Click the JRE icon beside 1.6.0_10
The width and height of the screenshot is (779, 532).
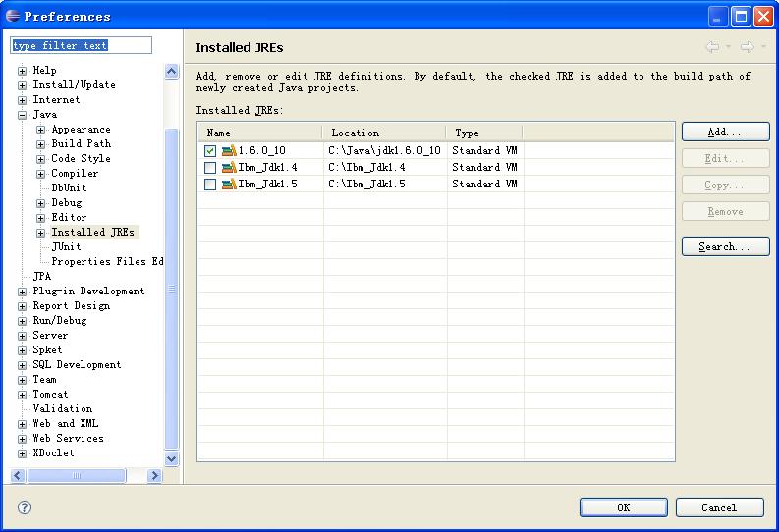(229, 150)
